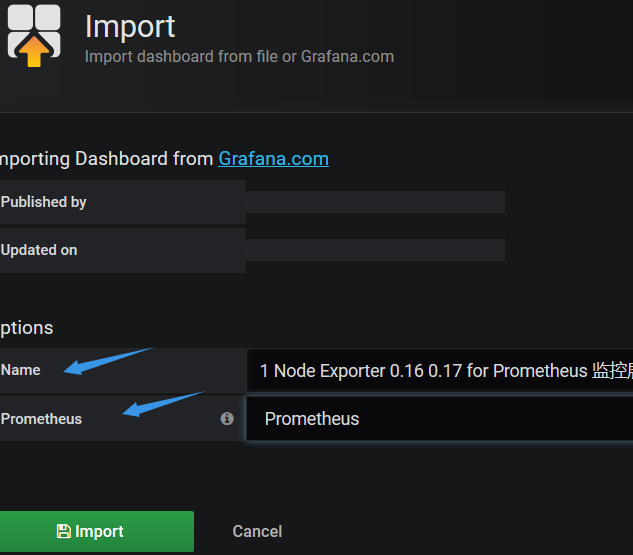Click the 'Import' page title
Screen dimensions: 633x555
click(x=130, y=27)
